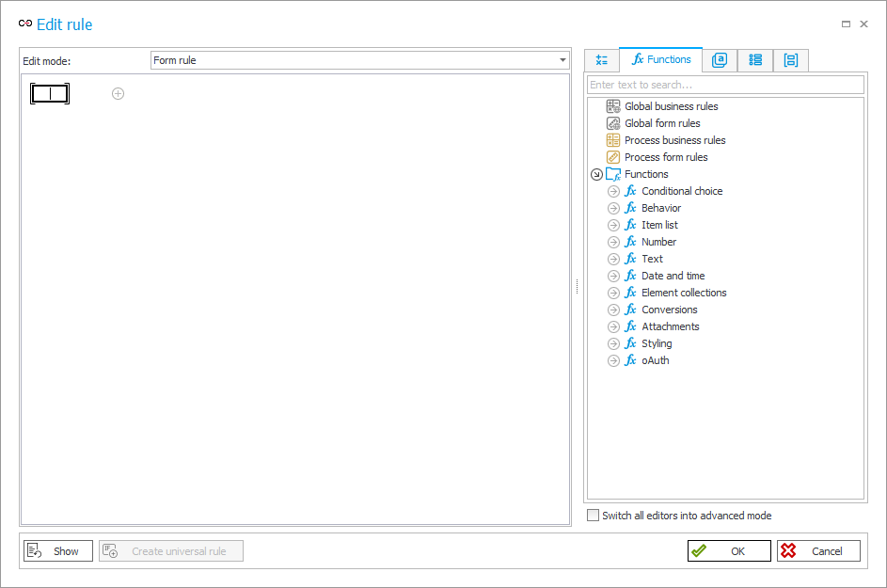
Task: Expand the Number node
Action: (x=613, y=242)
